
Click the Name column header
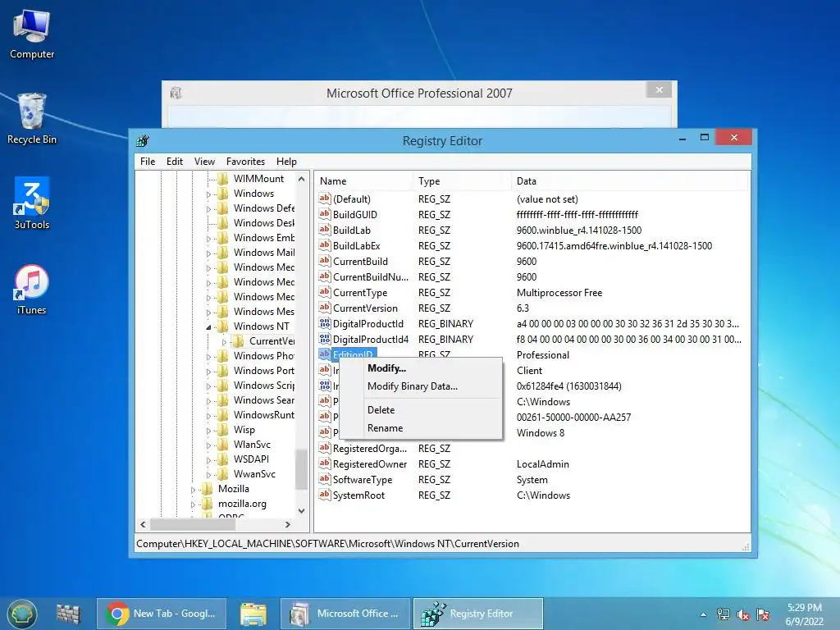pyautogui.click(x=363, y=181)
